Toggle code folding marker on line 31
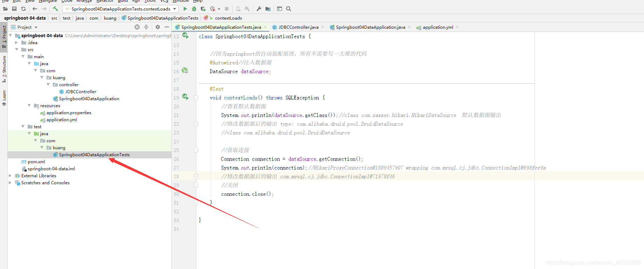The height and width of the screenshot is (269, 644). coord(196,203)
